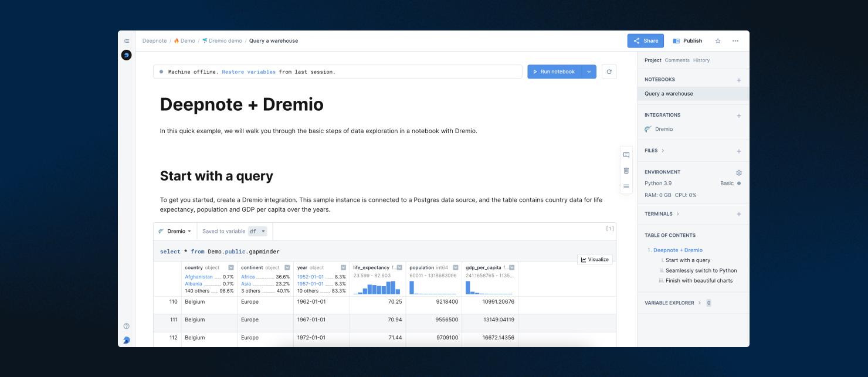This screenshot has width=868, height=377.
Task: Create a new terminal with the plus icon
Action: (739, 214)
